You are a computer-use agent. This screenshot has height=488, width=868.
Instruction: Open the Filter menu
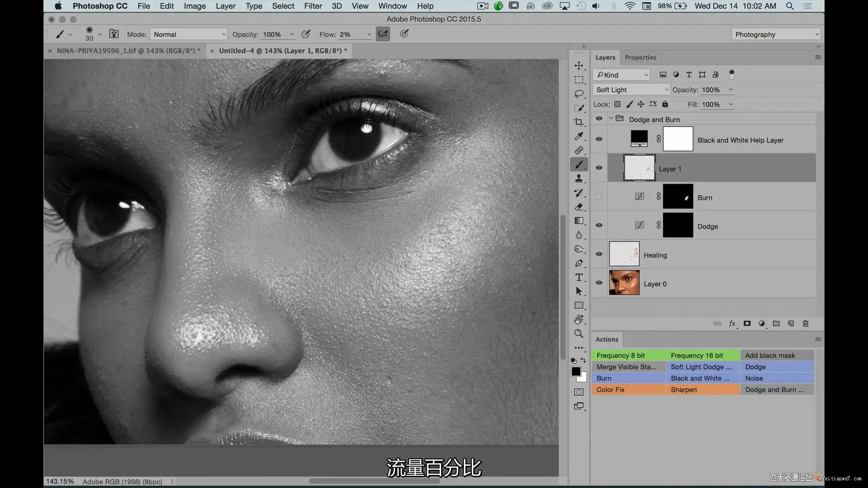tap(312, 6)
